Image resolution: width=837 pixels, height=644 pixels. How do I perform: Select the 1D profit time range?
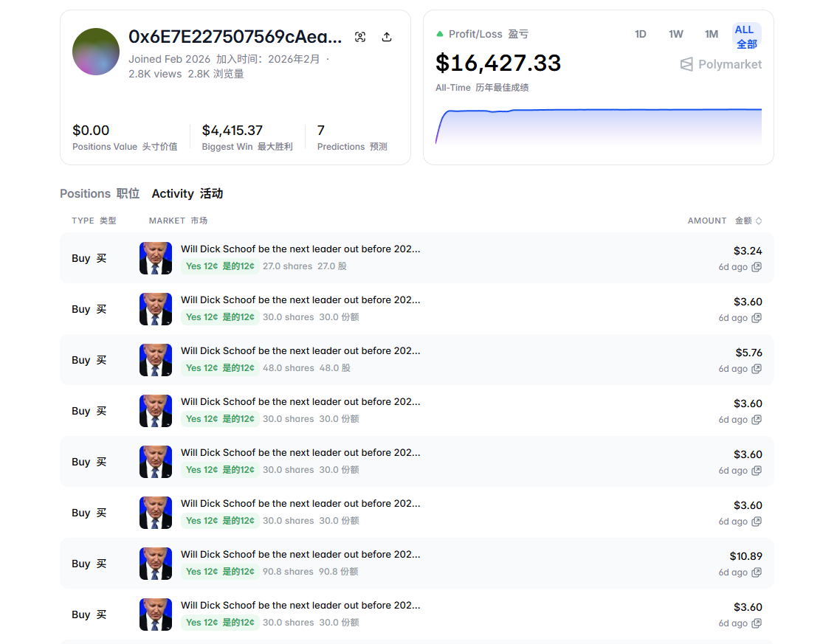coord(640,34)
